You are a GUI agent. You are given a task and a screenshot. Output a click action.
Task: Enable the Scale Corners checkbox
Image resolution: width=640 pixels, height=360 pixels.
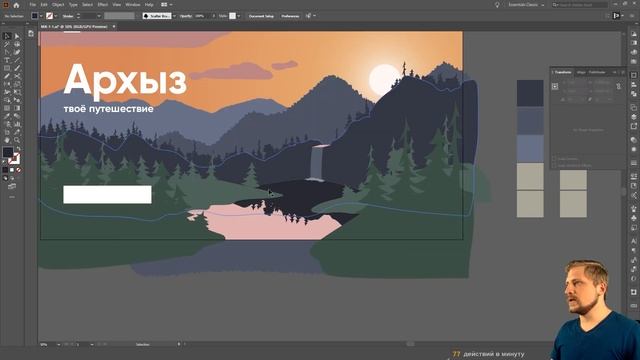554,159
